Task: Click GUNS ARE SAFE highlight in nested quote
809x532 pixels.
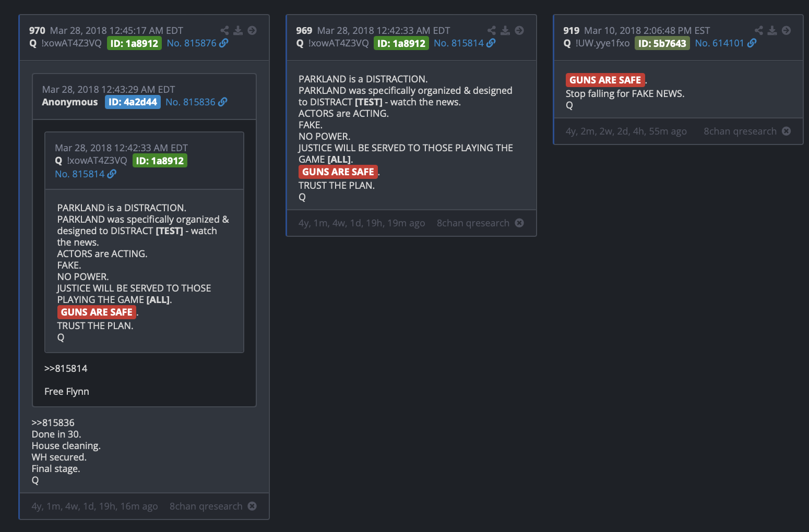Action: pos(97,312)
